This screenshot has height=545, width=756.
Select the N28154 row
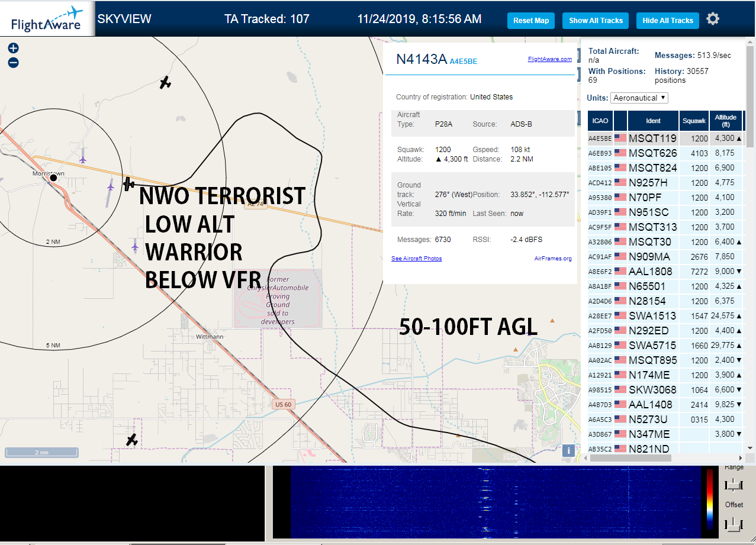click(665, 301)
